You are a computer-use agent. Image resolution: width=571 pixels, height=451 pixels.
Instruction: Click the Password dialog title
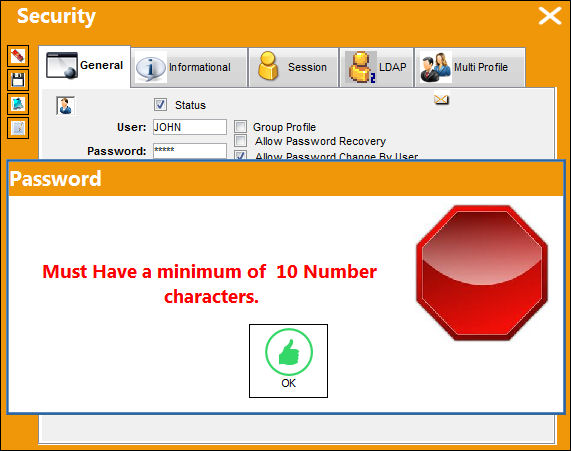[55, 179]
